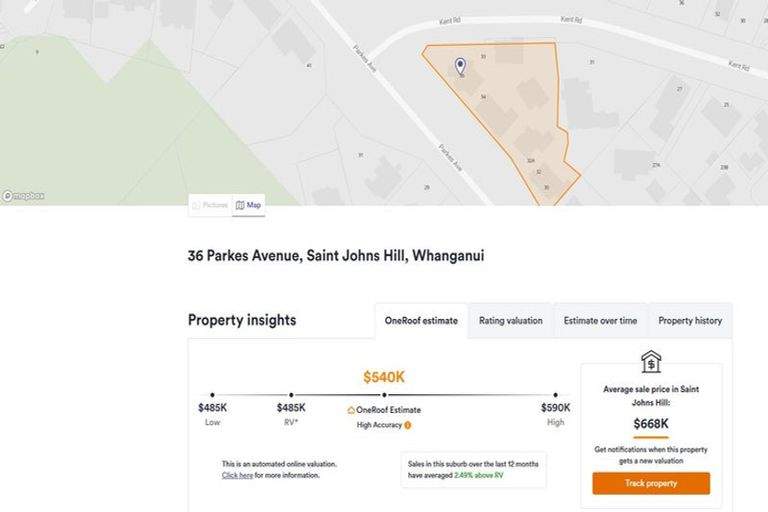Open the Estimate over time tab
This screenshot has height=512, width=768.
pyautogui.click(x=600, y=321)
